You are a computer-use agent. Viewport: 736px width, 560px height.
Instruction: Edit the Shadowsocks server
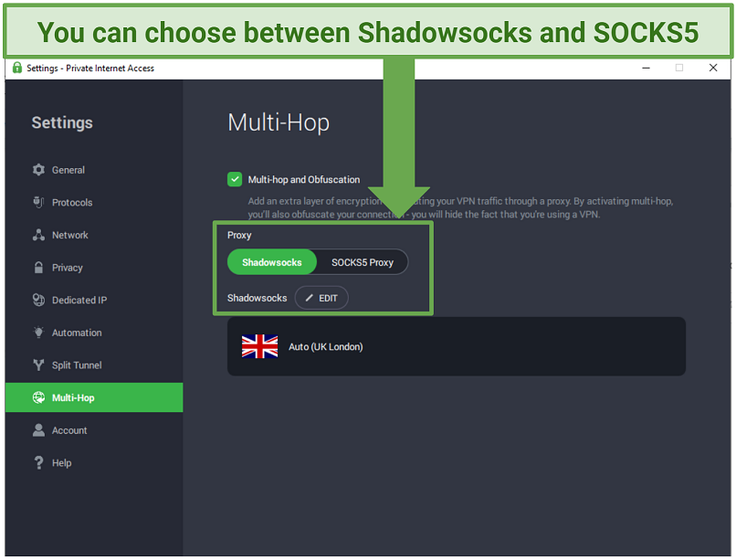(321, 298)
